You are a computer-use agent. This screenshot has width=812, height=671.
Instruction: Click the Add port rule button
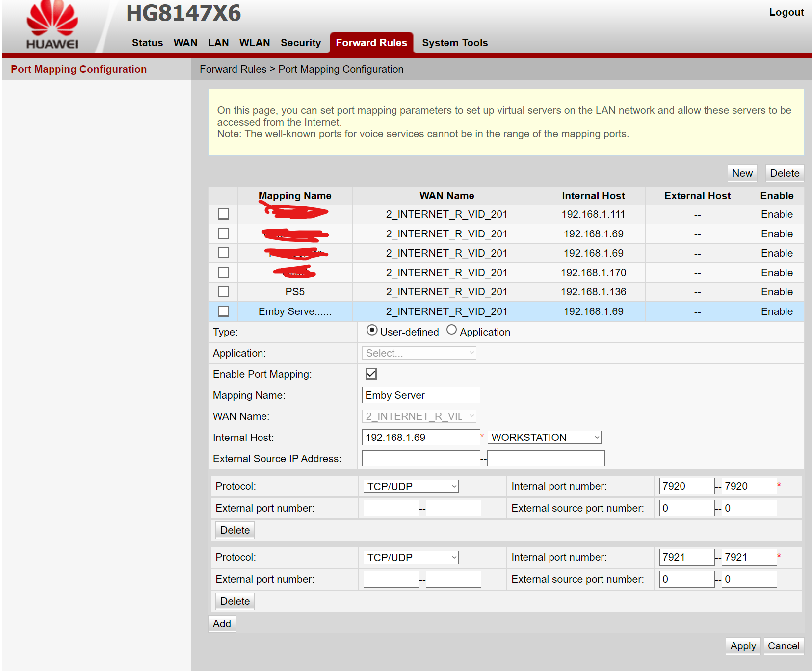coord(222,624)
